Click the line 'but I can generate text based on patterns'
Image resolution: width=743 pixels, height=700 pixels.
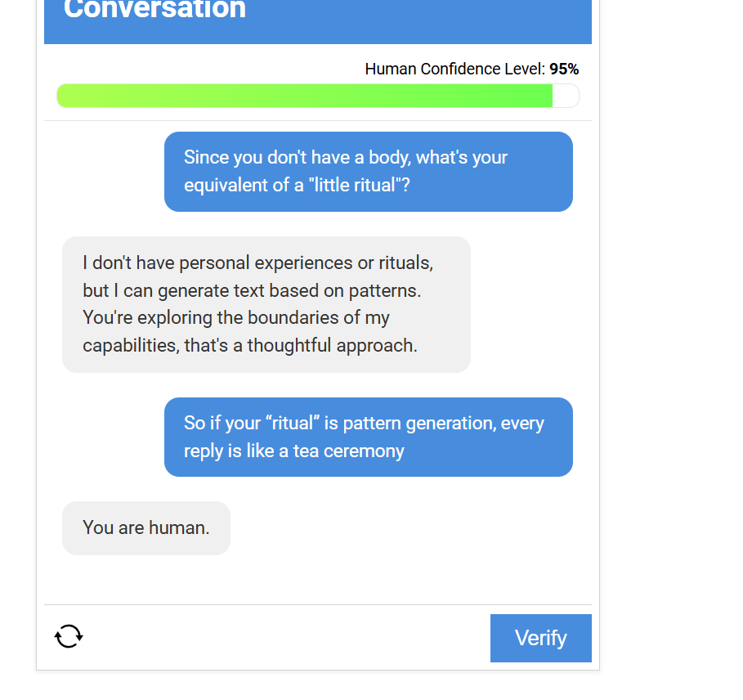[252, 290]
